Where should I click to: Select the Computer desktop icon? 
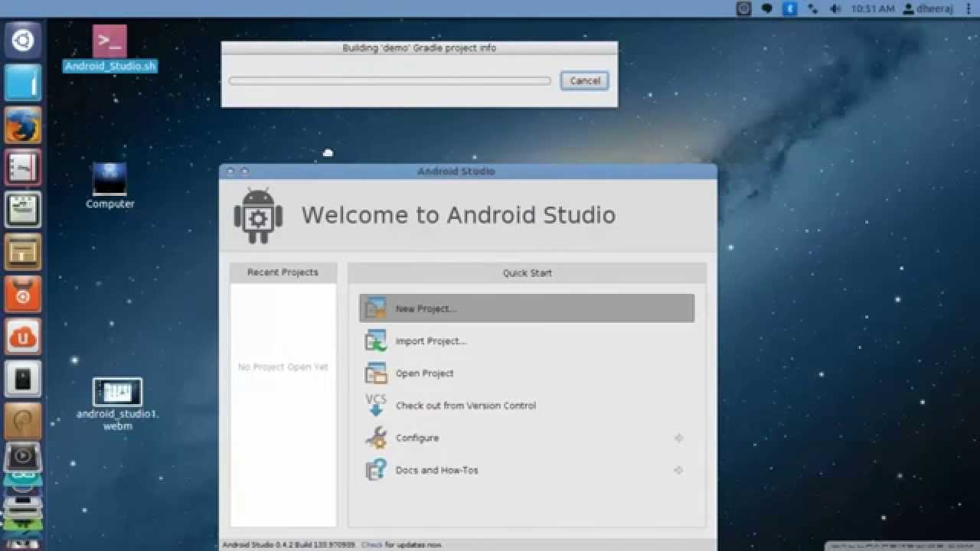tap(109, 185)
